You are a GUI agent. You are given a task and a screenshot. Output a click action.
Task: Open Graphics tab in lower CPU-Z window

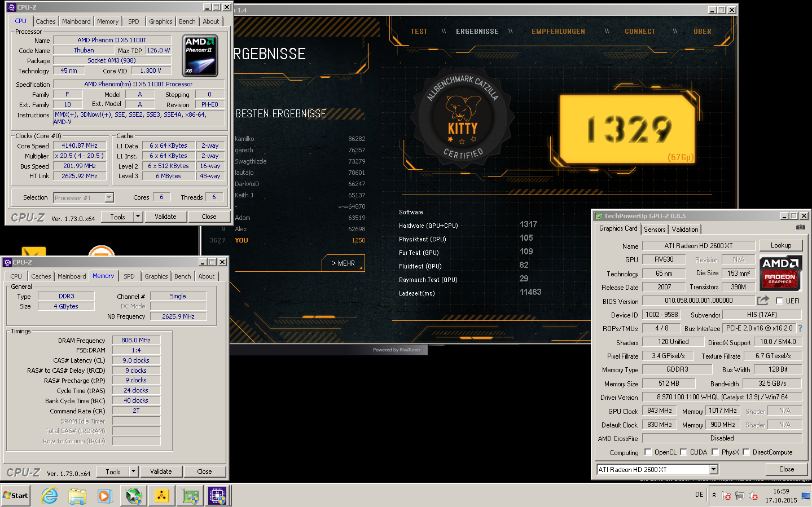pyautogui.click(x=156, y=276)
